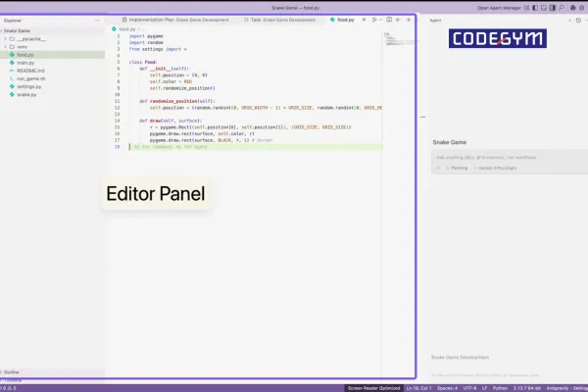This screenshot has width=588, height=392.
Task: Go back with the left arrow icon
Action: [398, 20]
